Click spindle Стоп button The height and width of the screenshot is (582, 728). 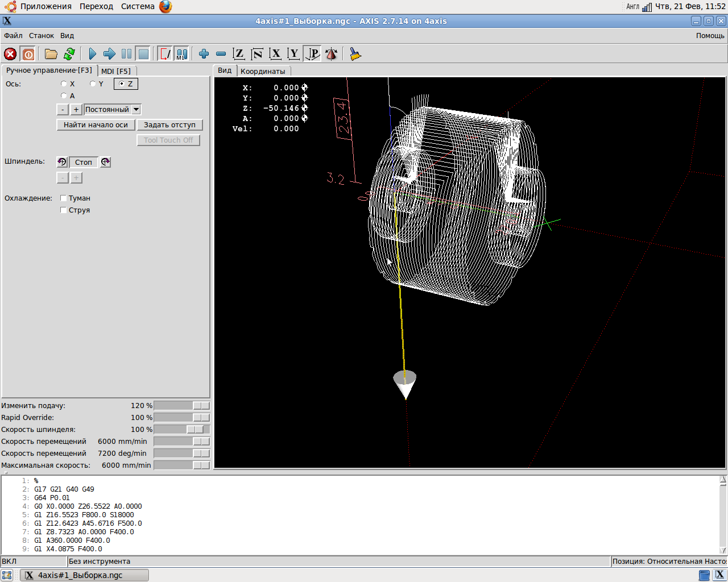pyautogui.click(x=84, y=163)
